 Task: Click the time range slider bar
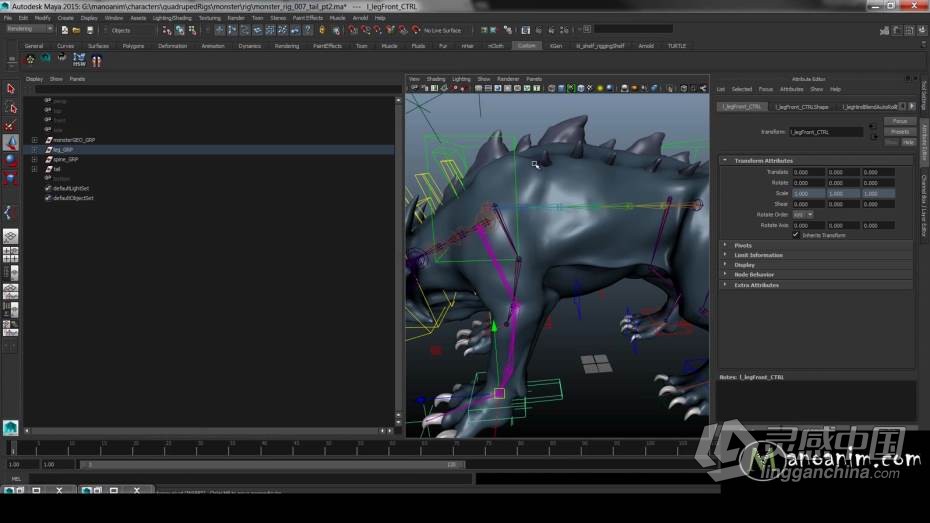click(x=272, y=465)
